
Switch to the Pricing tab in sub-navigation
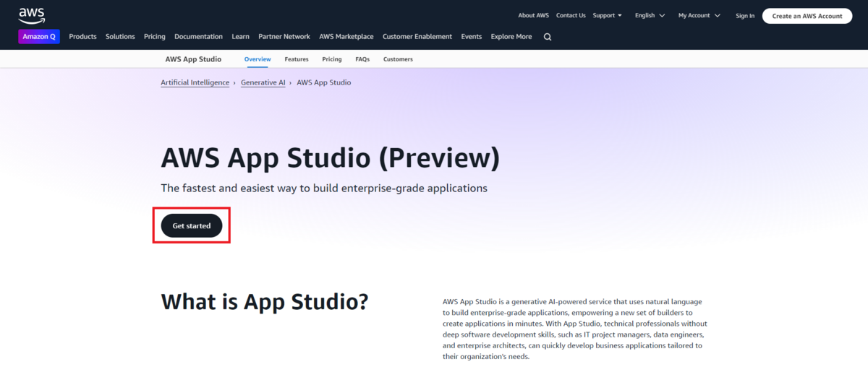point(332,59)
